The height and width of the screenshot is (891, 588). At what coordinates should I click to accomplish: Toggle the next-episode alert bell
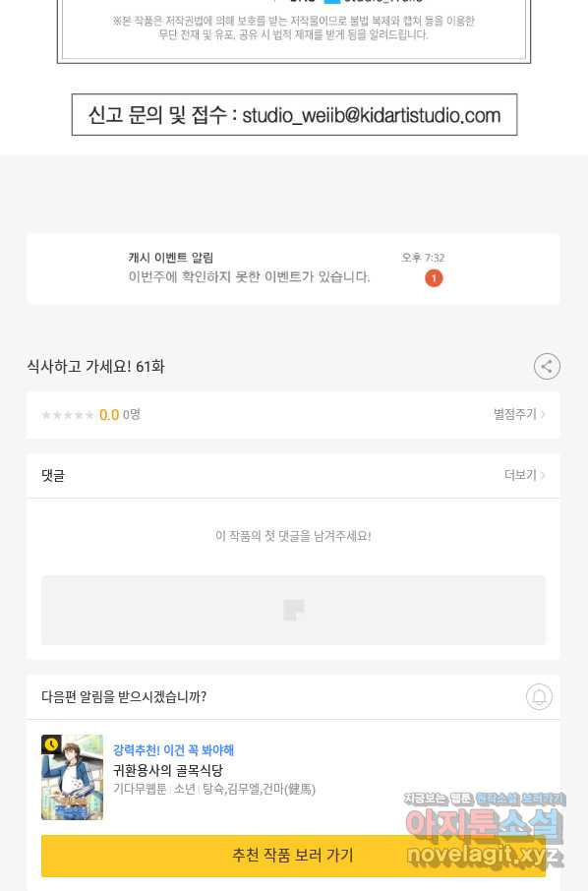pyautogui.click(x=539, y=696)
